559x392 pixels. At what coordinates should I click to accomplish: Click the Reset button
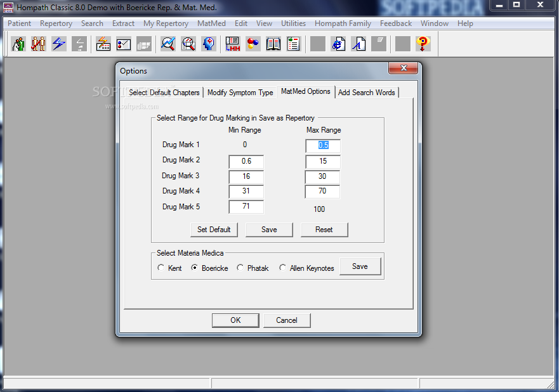[324, 230]
